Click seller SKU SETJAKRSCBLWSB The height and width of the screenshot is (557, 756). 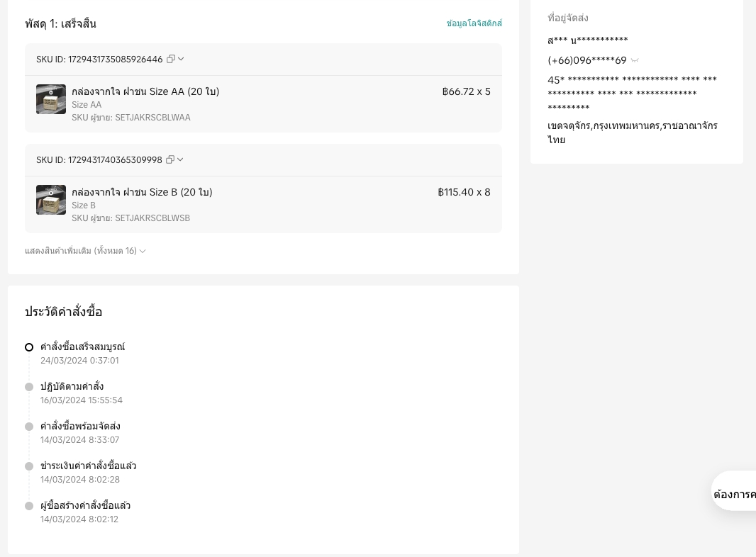click(130, 218)
